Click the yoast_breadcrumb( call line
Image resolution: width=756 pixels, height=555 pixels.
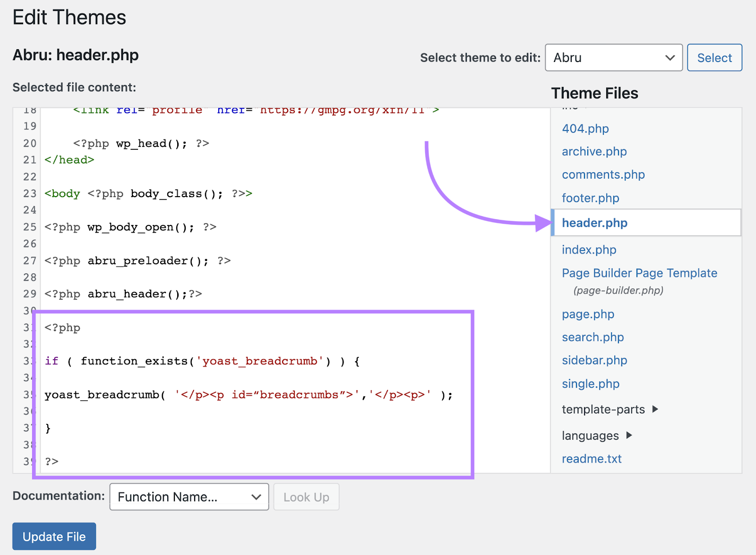[249, 395]
